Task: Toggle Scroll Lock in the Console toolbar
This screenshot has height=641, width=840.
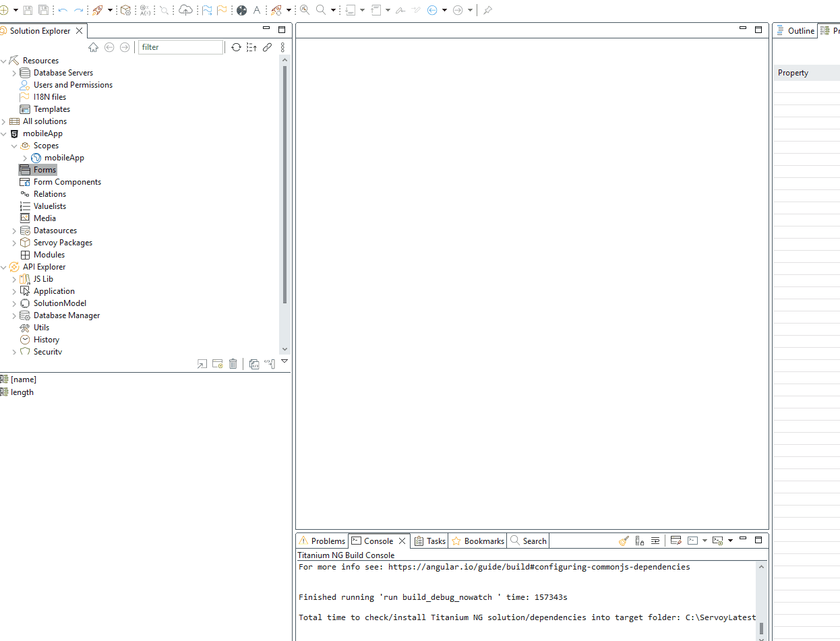Action: [x=640, y=541]
